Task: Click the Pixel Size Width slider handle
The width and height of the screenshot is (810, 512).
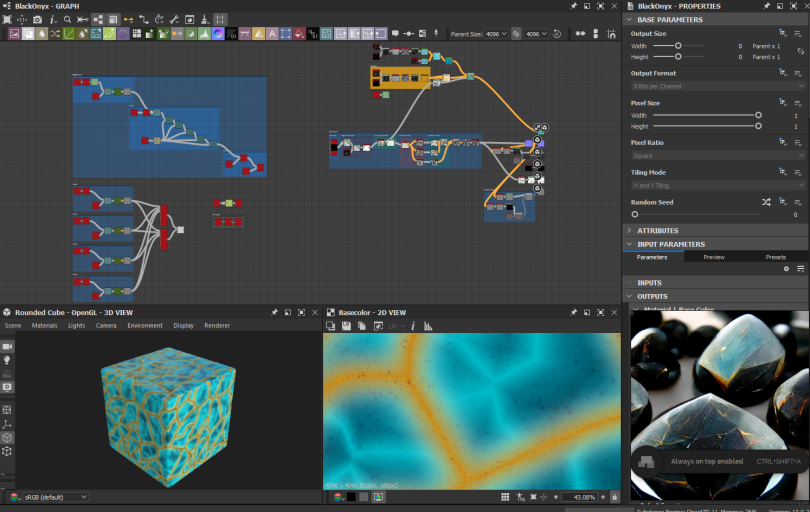Action: (x=758, y=115)
